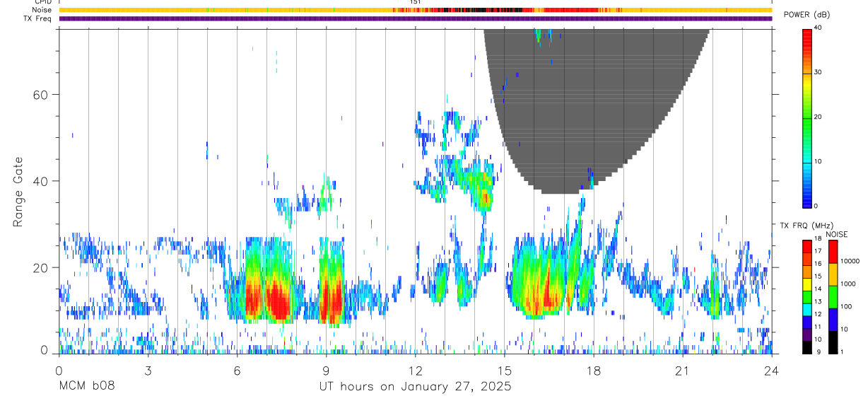Click the 24 tick on UT hours axis

(771, 370)
